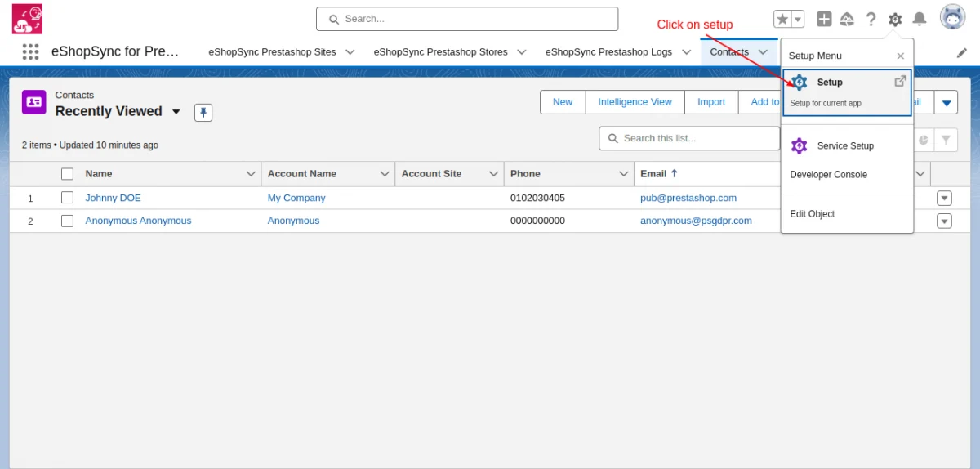Open the Account Site column menu chevron
Viewport: 980px width, 469px height.
pos(493,174)
